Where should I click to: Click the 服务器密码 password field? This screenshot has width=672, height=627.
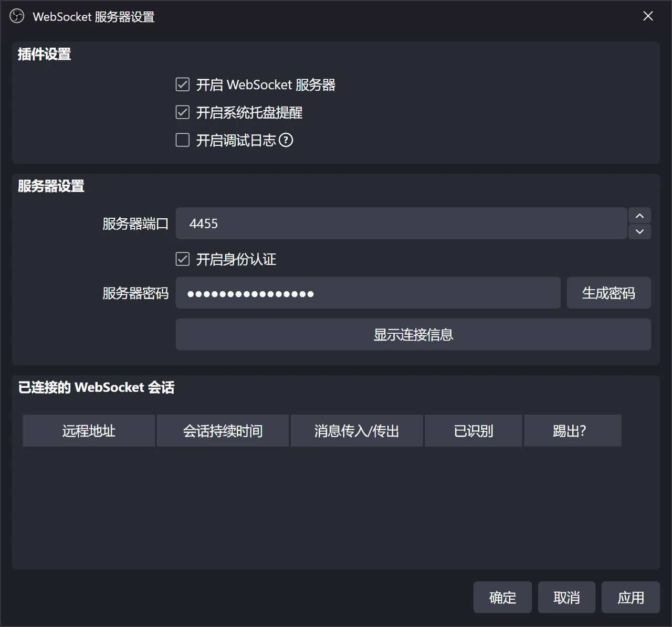coord(368,293)
